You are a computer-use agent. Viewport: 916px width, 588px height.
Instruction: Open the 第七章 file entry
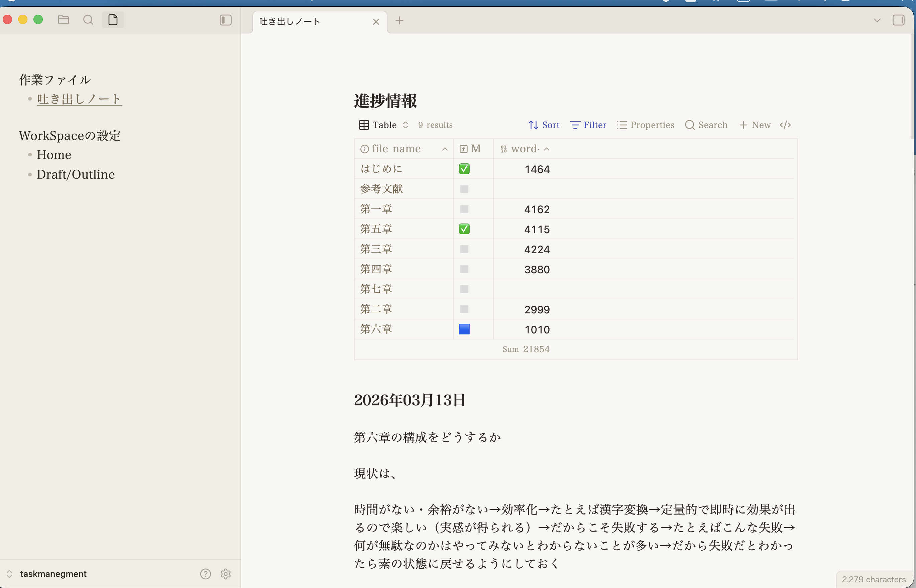376,289
